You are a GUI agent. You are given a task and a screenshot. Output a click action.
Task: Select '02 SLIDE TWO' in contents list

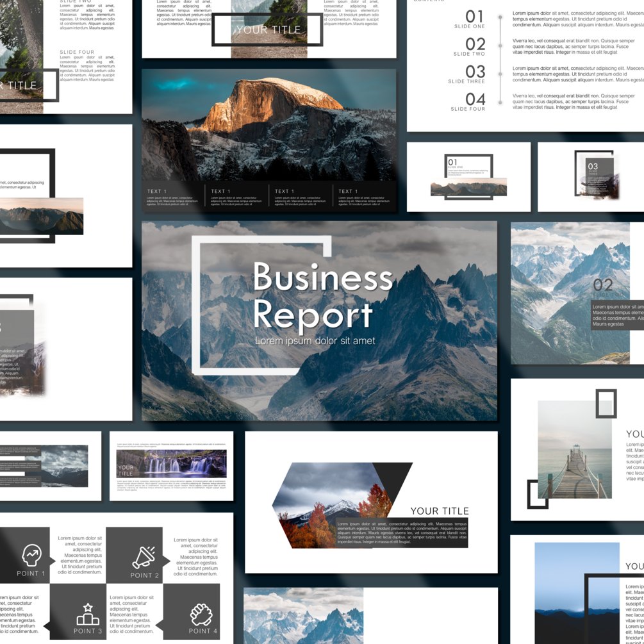[x=470, y=46]
